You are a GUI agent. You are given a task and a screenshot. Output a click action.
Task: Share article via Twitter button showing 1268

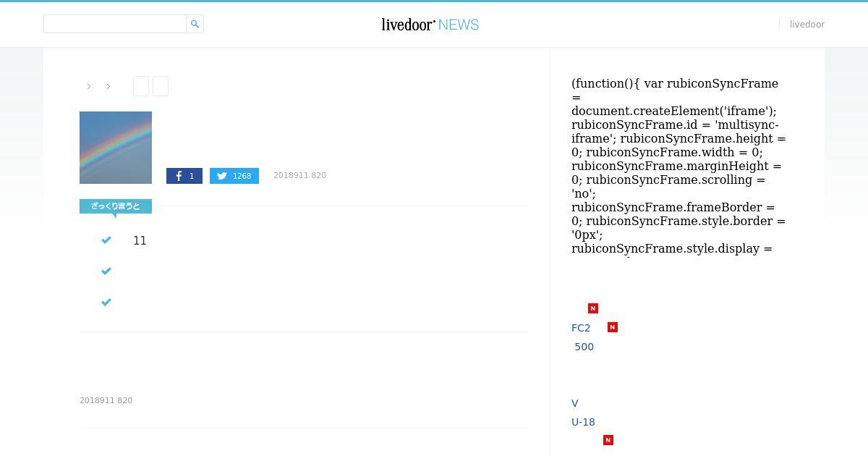pos(234,176)
